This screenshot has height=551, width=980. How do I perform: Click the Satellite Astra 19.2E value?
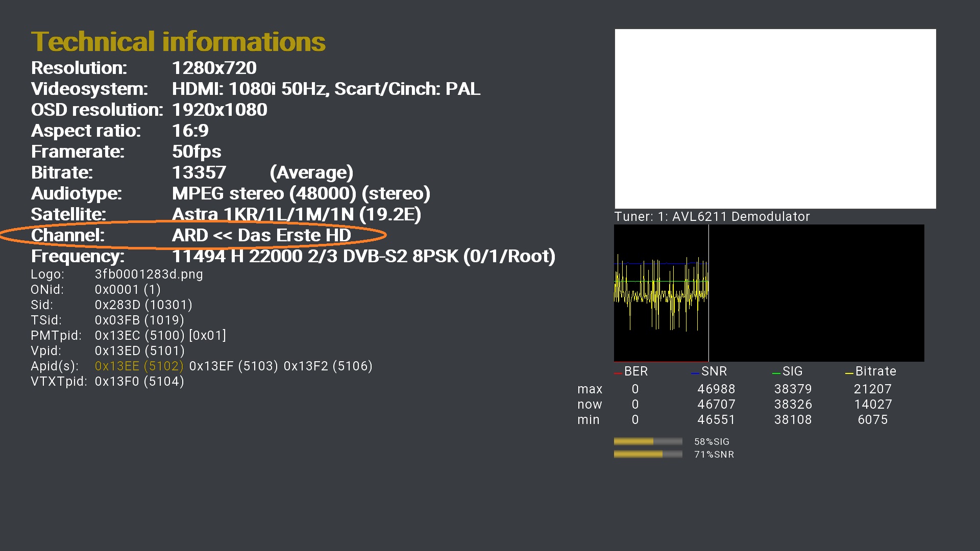(296, 214)
